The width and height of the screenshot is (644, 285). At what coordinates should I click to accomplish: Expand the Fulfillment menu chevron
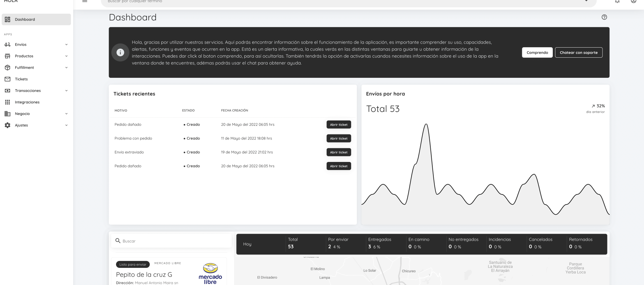[x=66, y=68]
